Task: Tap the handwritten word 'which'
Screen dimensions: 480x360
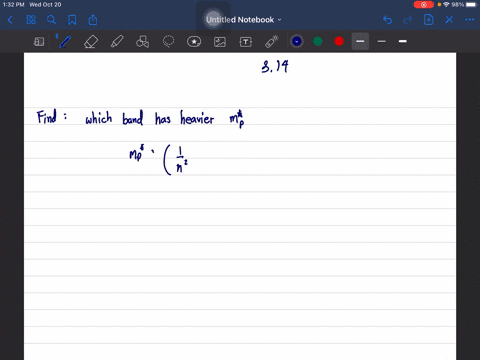Action: 99,118
